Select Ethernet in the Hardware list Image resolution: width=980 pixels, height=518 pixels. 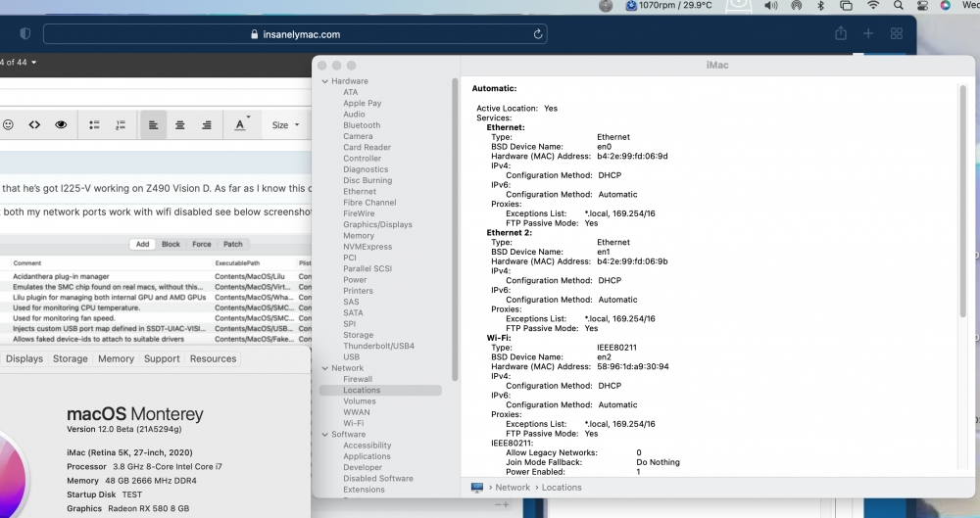click(x=360, y=191)
